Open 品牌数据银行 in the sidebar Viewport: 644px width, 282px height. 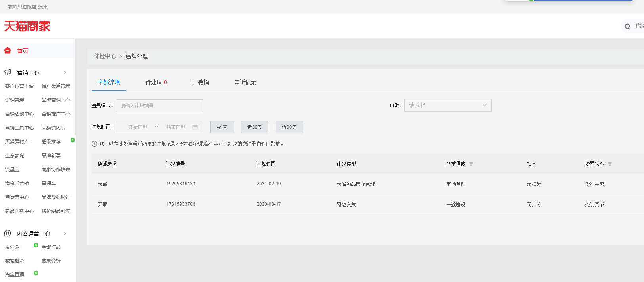click(x=56, y=197)
